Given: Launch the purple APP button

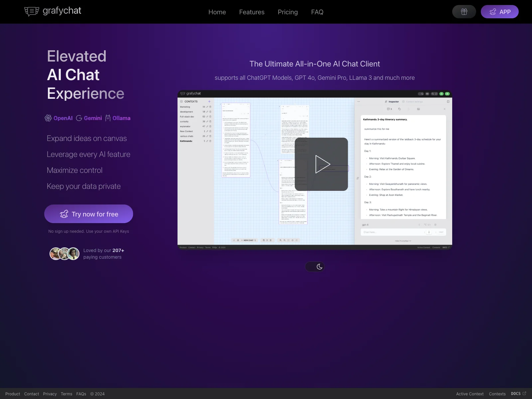Looking at the screenshot, I should point(500,12).
